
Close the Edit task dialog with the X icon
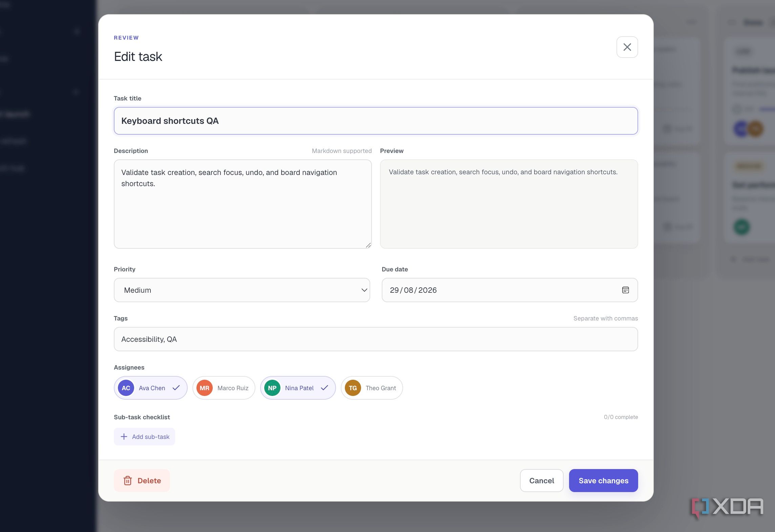point(627,47)
